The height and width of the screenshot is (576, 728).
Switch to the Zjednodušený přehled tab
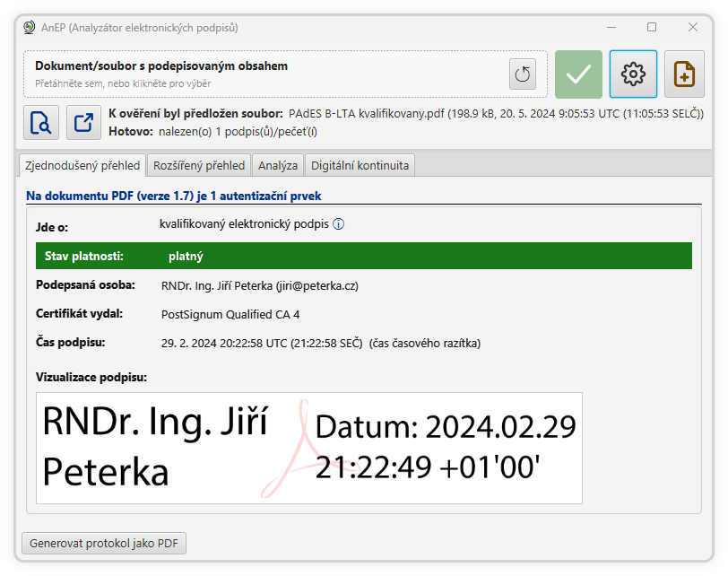point(82,166)
